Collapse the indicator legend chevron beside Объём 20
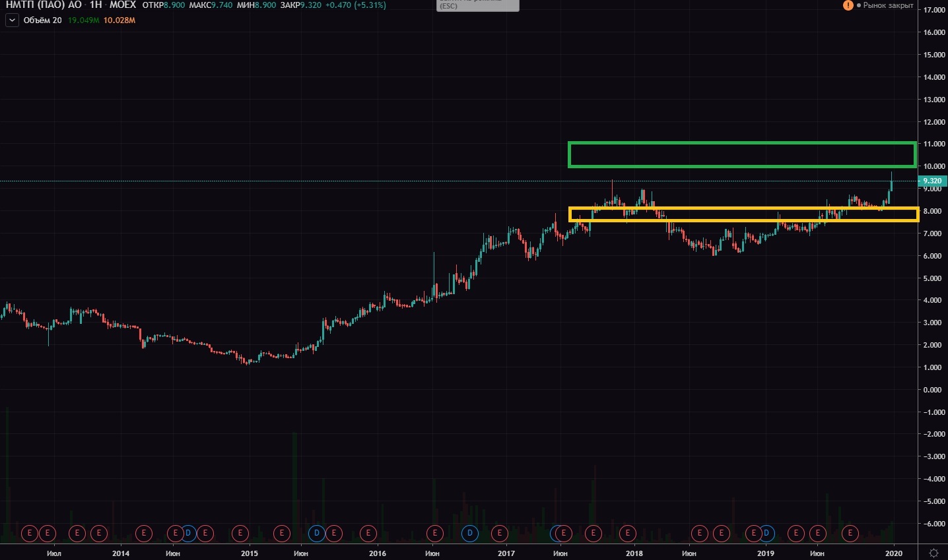This screenshot has height=560, width=948. pyautogui.click(x=12, y=20)
